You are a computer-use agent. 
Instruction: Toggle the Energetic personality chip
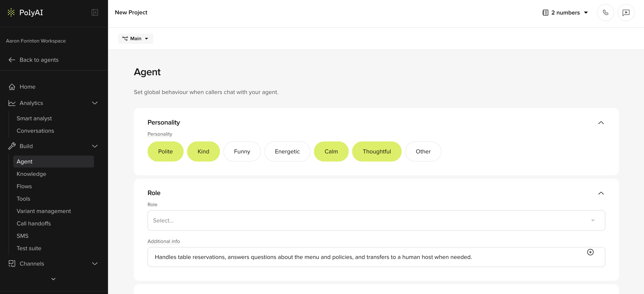coord(287,151)
